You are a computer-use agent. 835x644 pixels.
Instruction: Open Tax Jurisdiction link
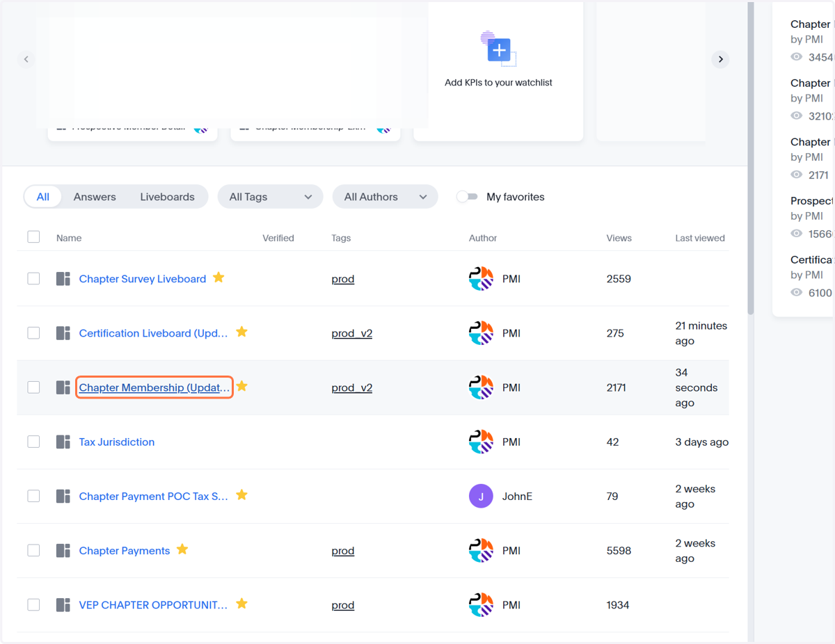tap(117, 442)
